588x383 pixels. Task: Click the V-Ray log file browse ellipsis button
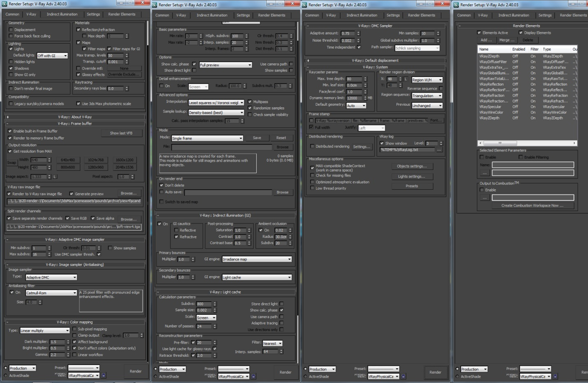coord(439,150)
